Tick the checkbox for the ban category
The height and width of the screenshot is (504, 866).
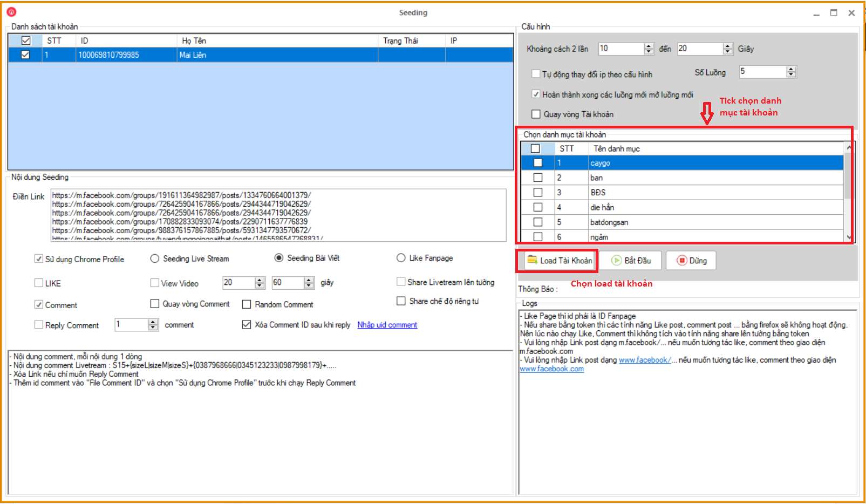(x=538, y=178)
